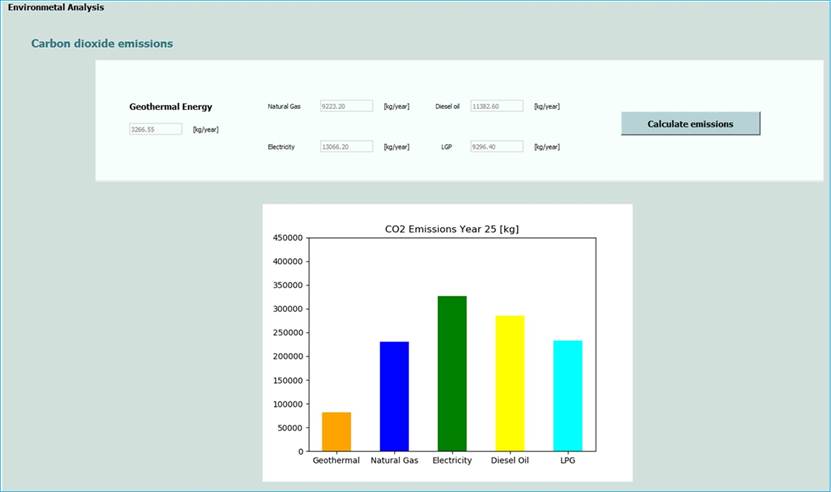This screenshot has height=492, width=831.
Task: Click the orange Geothermal bar in chart
Action: pyautogui.click(x=336, y=431)
